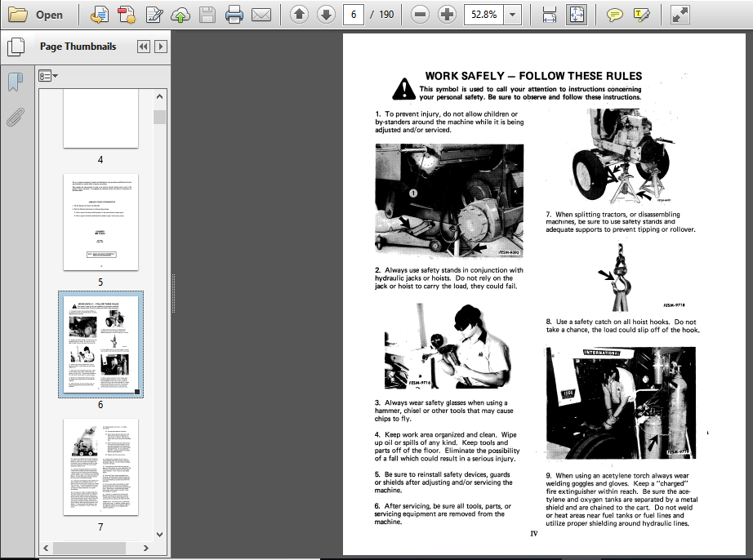
Task: Click the safety stands photo FESM-6392
Action: [x=449, y=201]
